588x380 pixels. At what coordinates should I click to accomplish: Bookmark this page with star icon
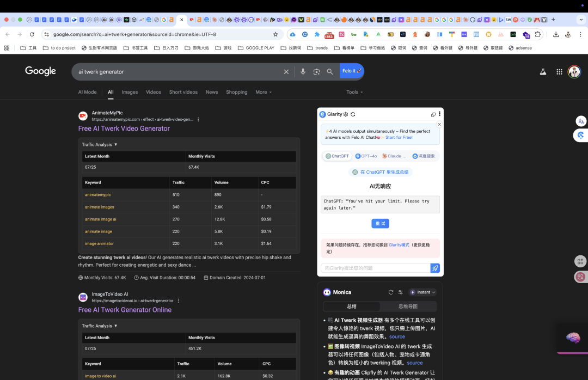point(275,34)
